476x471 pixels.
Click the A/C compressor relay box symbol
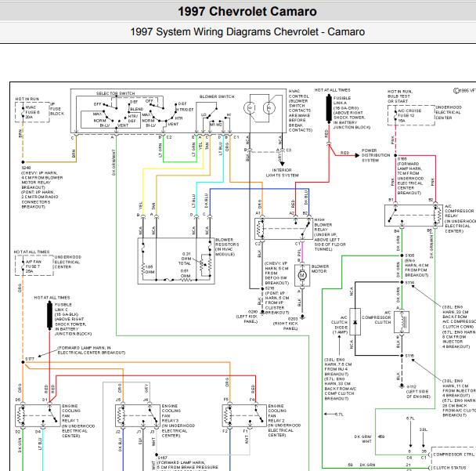pyautogui.click(x=414, y=216)
